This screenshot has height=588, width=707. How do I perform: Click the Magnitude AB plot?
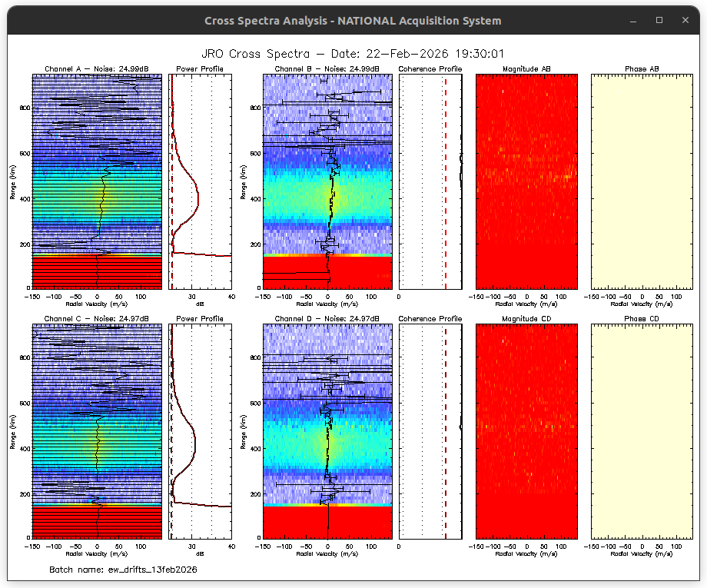click(526, 181)
